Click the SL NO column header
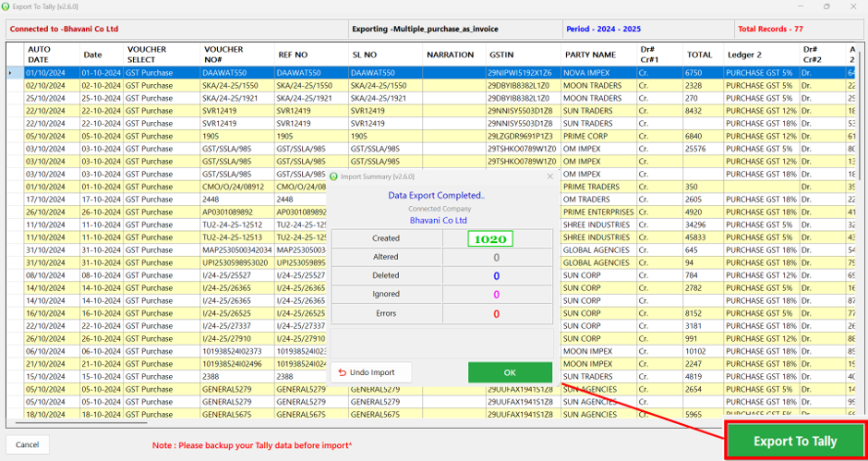 [386, 55]
